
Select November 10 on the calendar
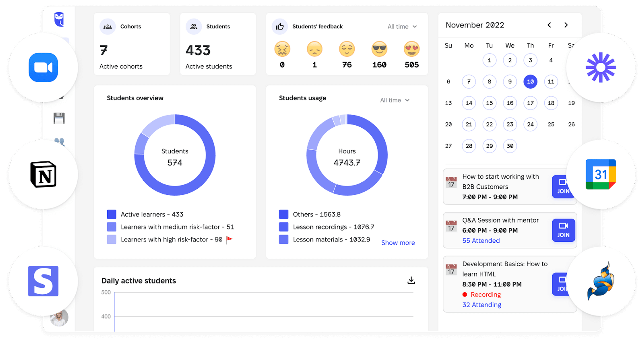coord(530,81)
